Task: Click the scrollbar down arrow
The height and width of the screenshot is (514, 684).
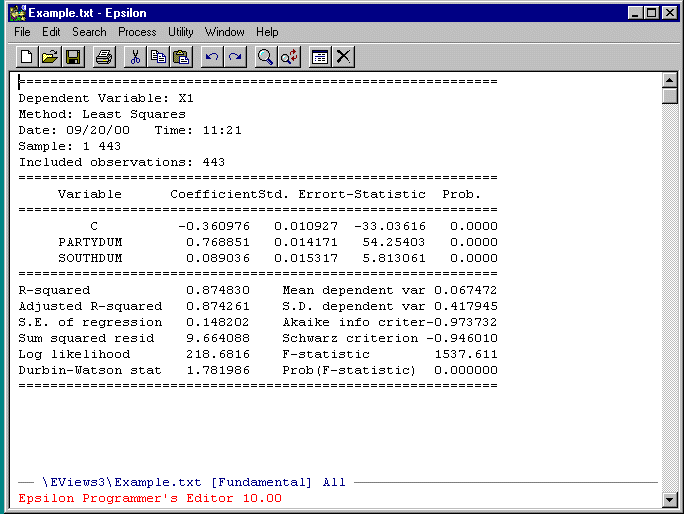Action: tap(670, 500)
